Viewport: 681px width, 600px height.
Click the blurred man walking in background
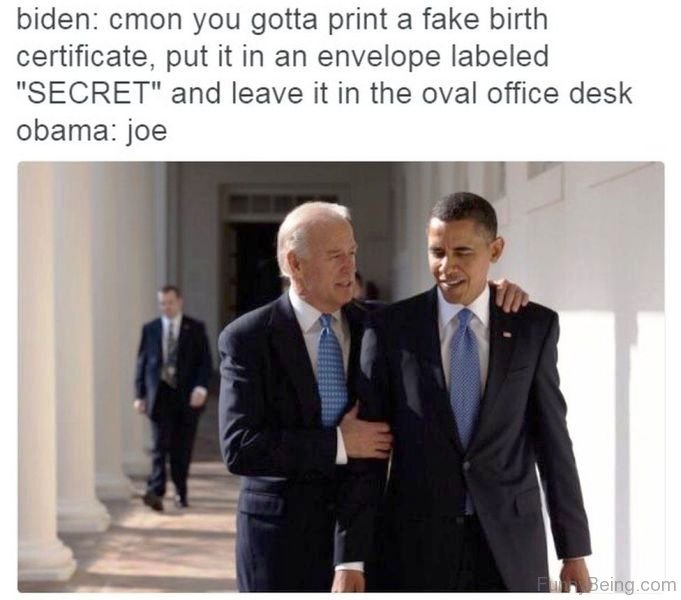[x=172, y=397]
